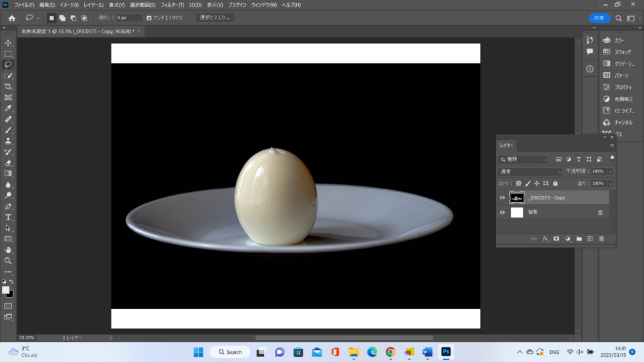Select the Zoom tool in toolbar
Image resolution: width=644 pixels, height=362 pixels.
pos(8,260)
